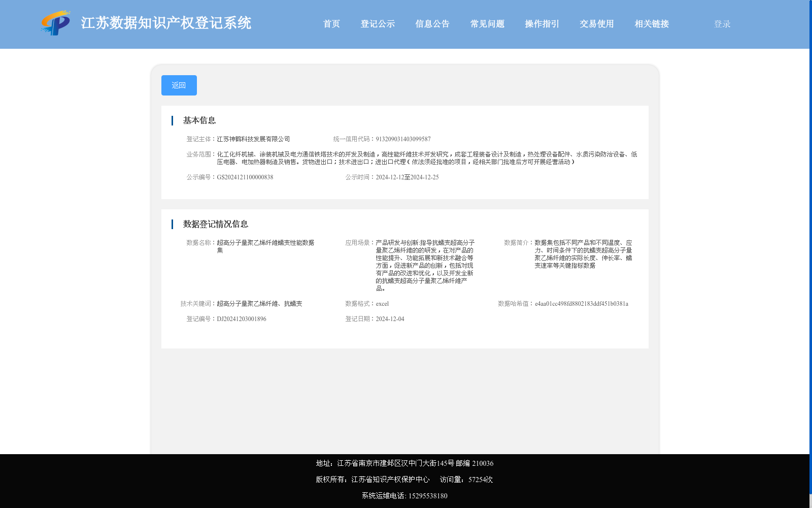812x508 pixels.
Task: Select the 业务范围 description text
Action: 427,158
